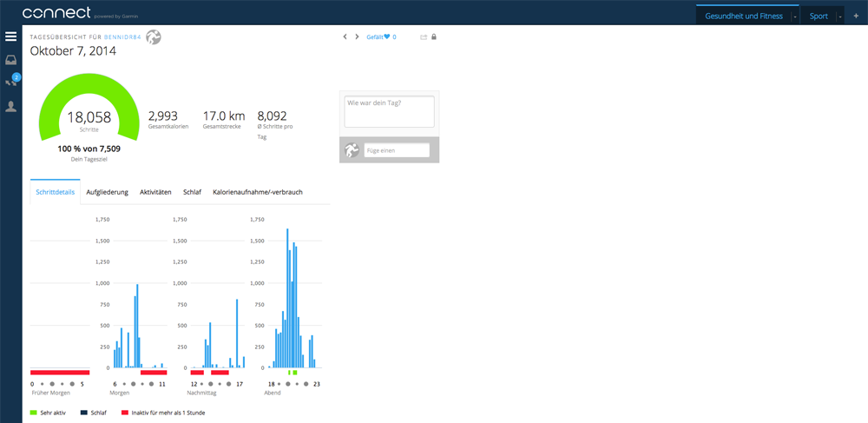Screen dimensions: 868x423
Task: Add a new dashboard tab with plus
Action: click(855, 16)
